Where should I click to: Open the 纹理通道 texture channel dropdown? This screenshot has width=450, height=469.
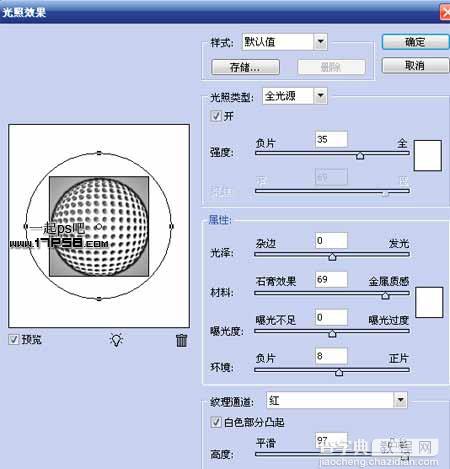tap(400, 400)
